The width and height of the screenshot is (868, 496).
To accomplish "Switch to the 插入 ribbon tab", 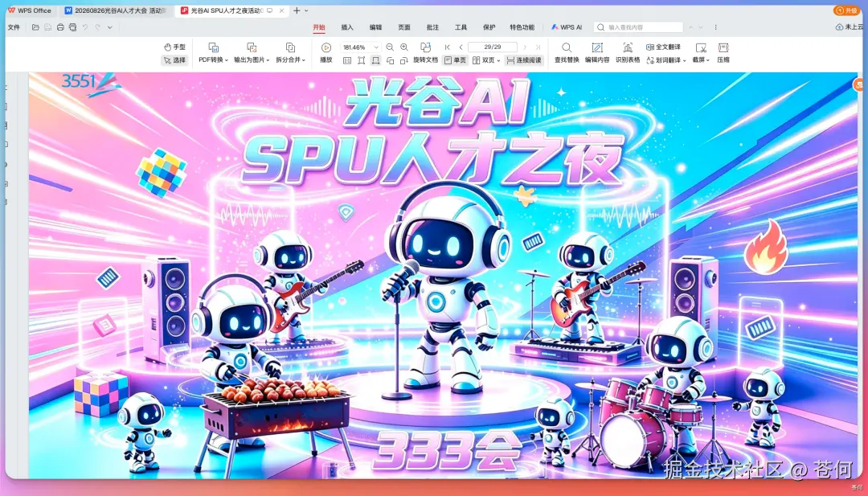I will (x=347, y=27).
